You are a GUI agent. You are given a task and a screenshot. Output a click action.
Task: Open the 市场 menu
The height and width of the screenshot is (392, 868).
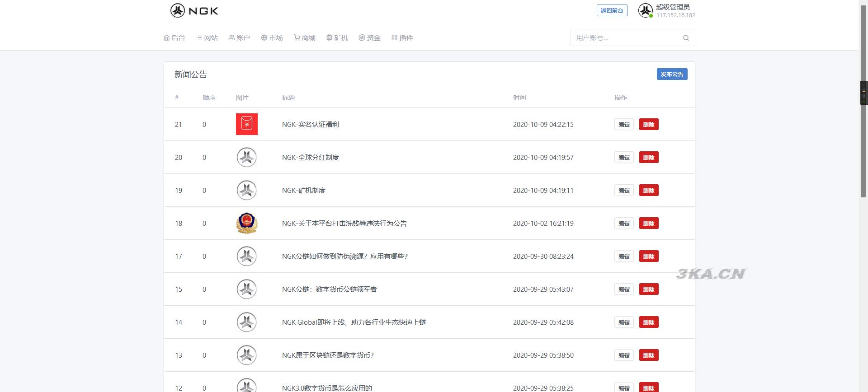coord(272,38)
